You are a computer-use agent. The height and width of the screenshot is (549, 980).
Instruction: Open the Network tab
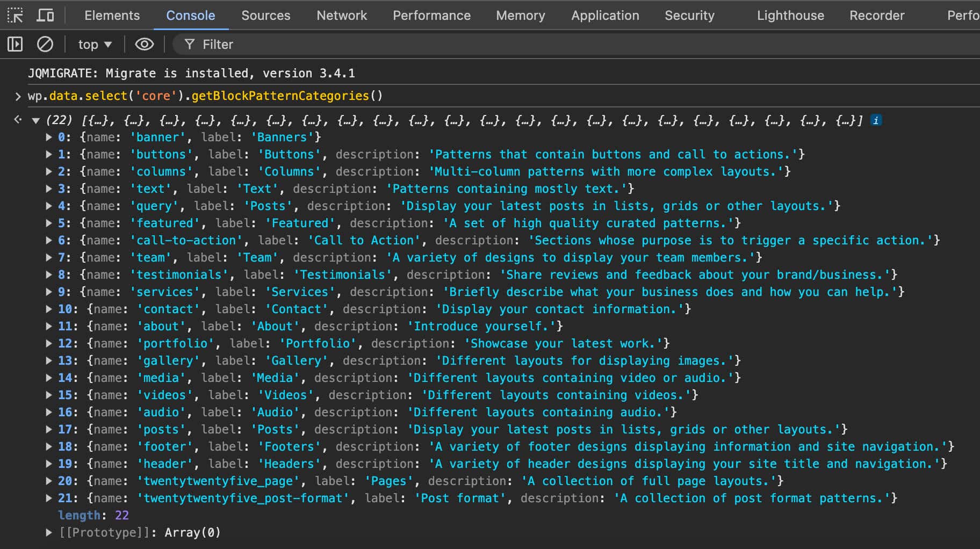(x=342, y=16)
